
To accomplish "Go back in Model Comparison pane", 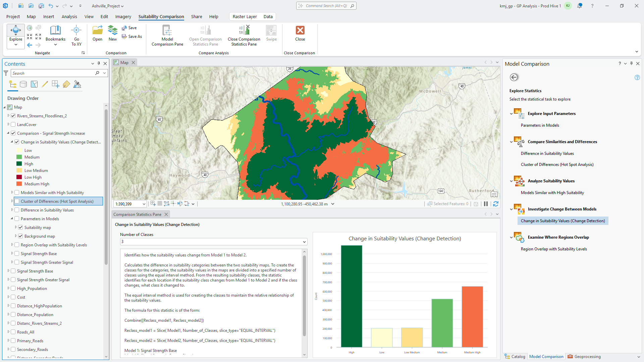I will [514, 77].
